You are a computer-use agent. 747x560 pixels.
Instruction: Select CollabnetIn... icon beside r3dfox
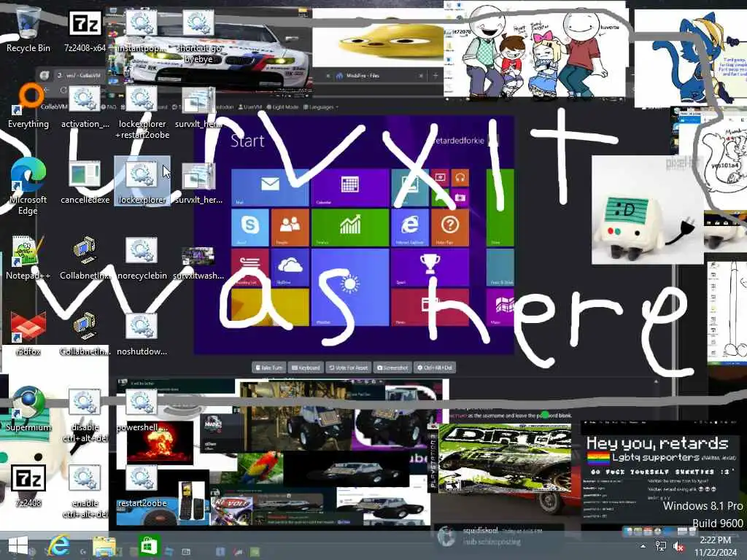pos(85,332)
